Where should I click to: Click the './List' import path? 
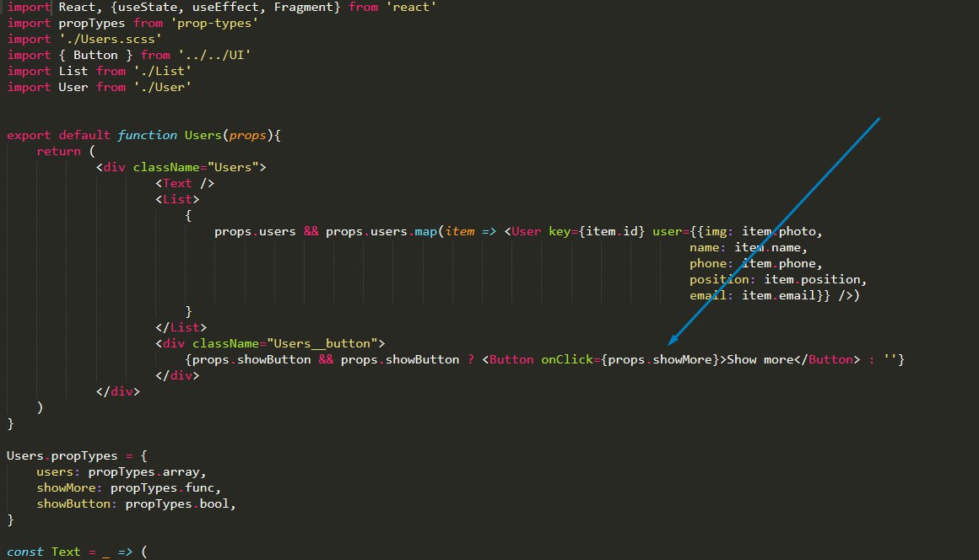tap(162, 71)
